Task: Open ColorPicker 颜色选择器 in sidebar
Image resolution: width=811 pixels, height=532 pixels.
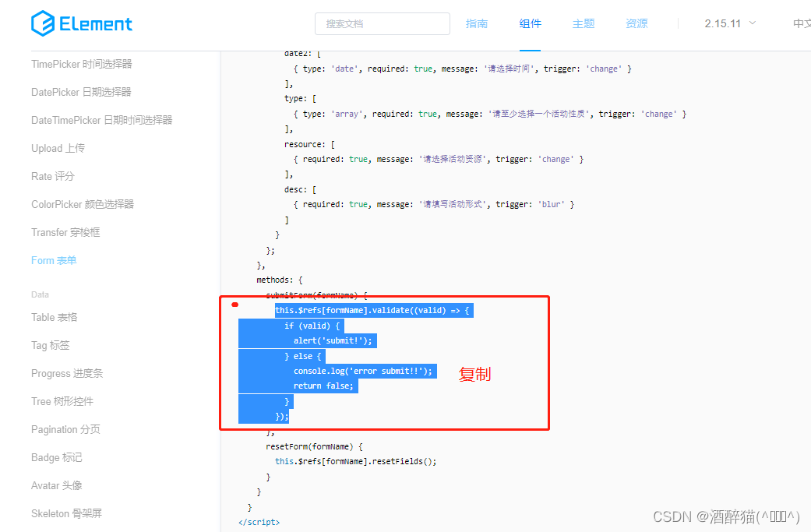Action: point(83,204)
